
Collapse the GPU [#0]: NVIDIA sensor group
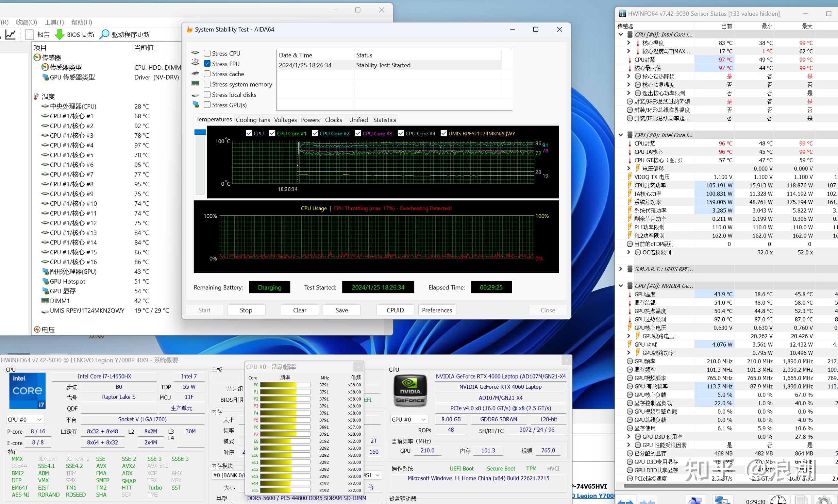[x=620, y=286]
